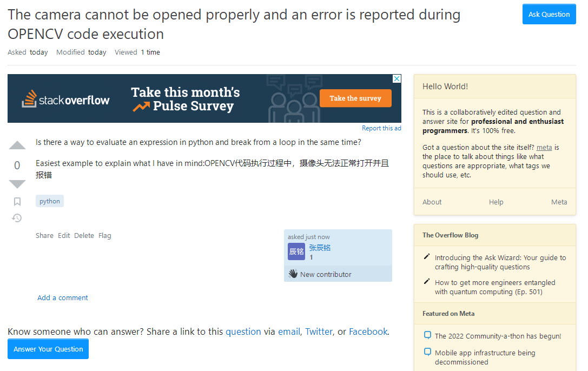Click Add a comment
This screenshot has height=371, width=588.
tap(63, 298)
